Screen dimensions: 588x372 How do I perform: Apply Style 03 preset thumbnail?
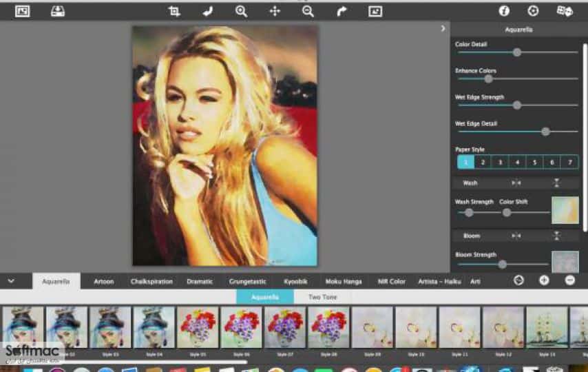click(x=110, y=327)
